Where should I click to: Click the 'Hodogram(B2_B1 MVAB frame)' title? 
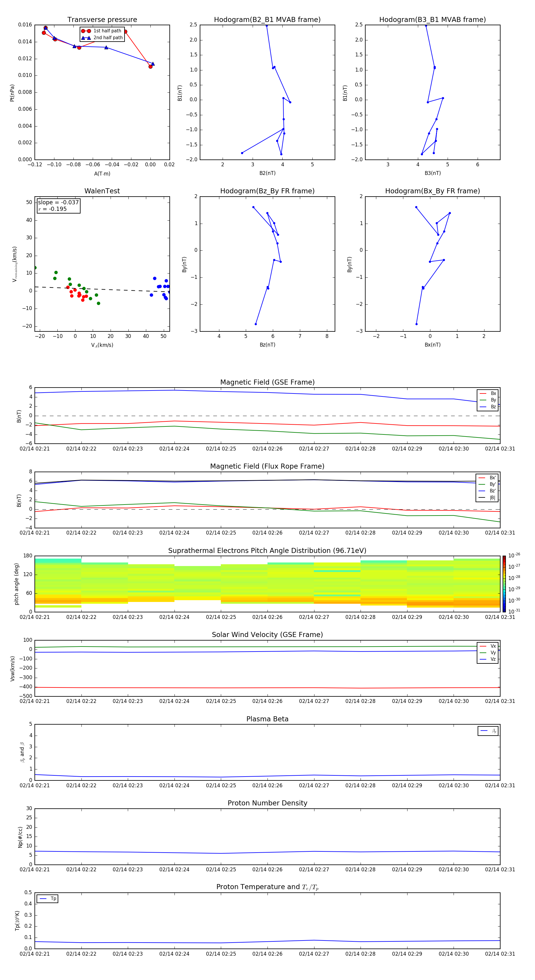[x=267, y=20]
